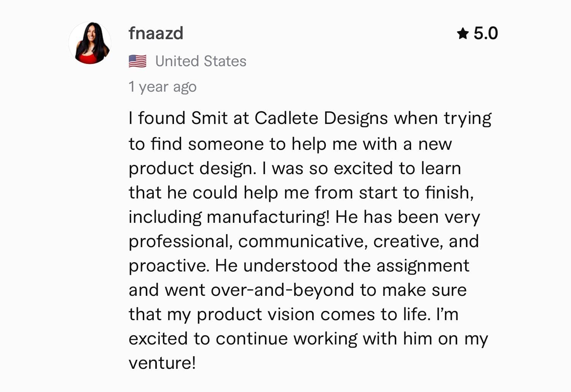This screenshot has width=571, height=392.
Task: Click the word professional, in the review
Action: coord(181,241)
